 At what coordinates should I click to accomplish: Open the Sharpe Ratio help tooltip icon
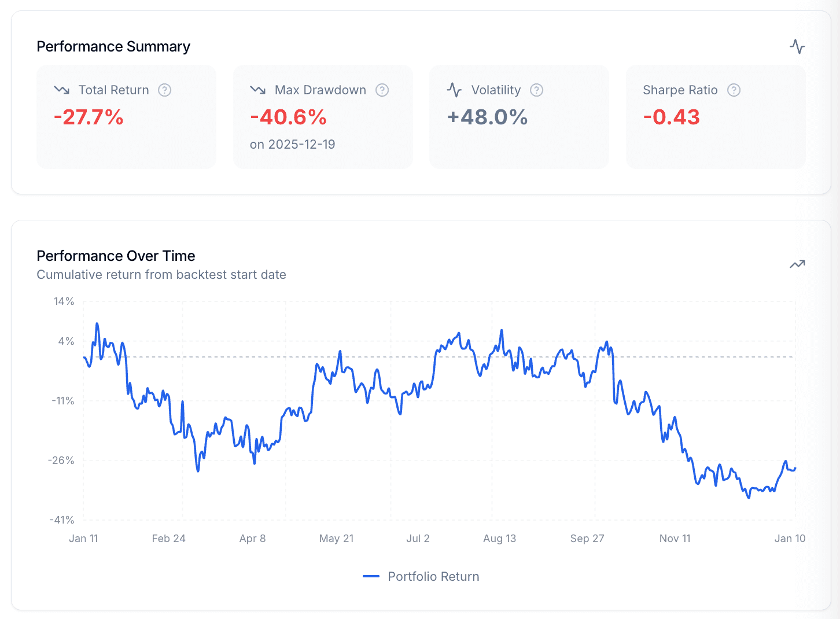pyautogui.click(x=734, y=90)
